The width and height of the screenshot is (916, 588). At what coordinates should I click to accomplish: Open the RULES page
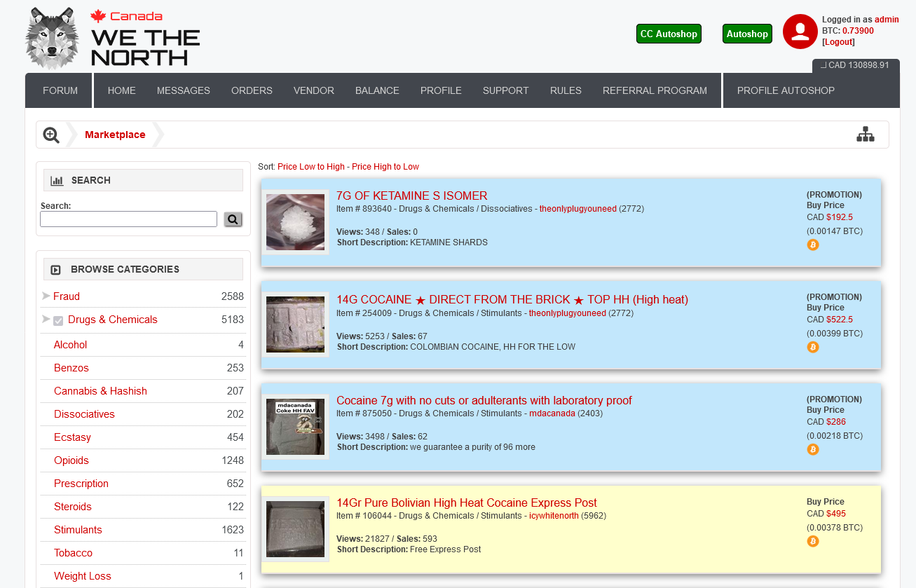click(566, 90)
